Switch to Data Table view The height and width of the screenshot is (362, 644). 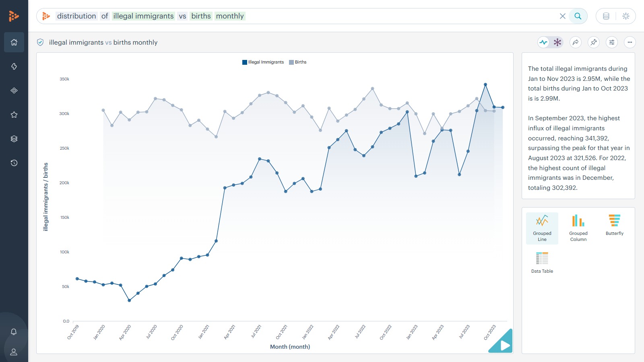point(542,263)
